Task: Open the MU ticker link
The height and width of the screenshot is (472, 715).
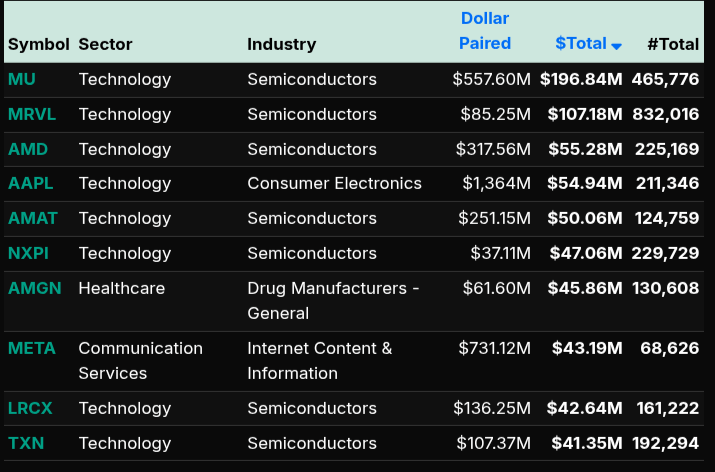Action: (x=22, y=79)
